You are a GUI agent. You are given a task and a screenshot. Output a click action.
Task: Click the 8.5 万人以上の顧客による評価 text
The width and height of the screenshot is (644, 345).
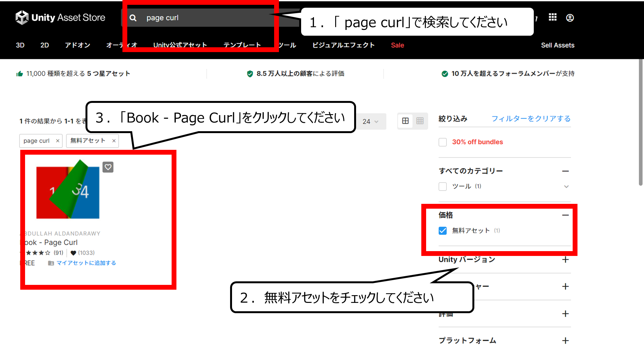click(300, 74)
